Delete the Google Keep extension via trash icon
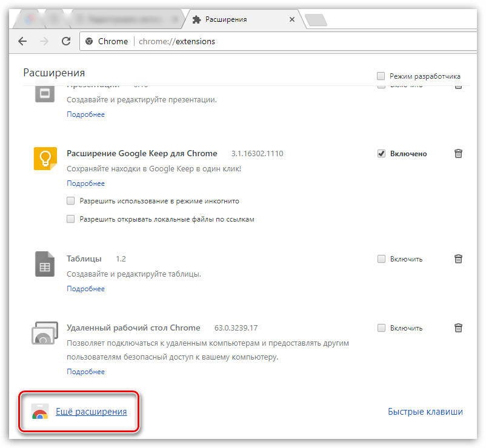 458,154
